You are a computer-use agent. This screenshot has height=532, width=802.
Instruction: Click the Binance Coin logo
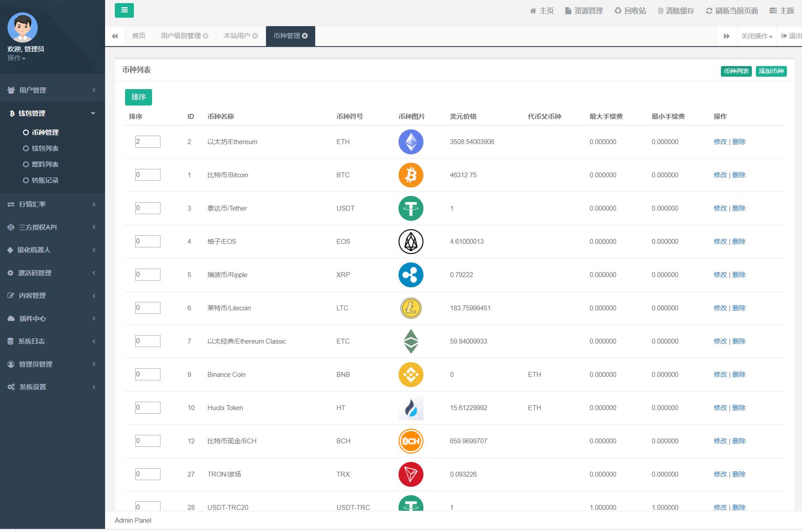(x=411, y=375)
